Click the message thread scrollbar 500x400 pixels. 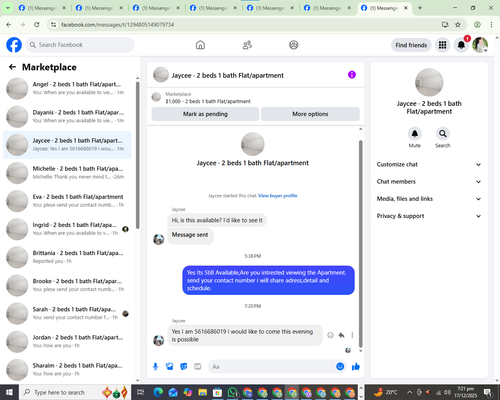point(360,244)
